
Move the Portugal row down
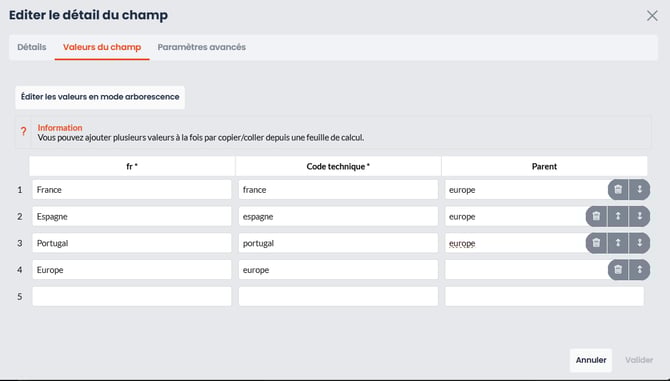(640, 243)
